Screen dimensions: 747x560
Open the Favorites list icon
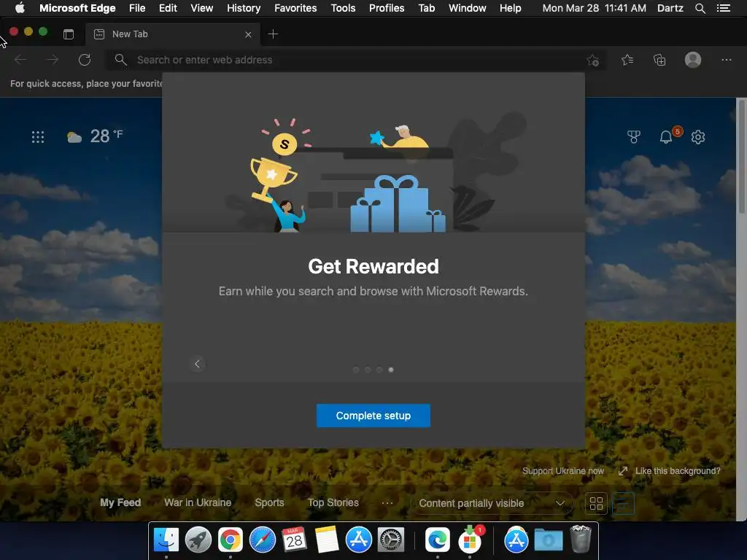click(x=627, y=60)
